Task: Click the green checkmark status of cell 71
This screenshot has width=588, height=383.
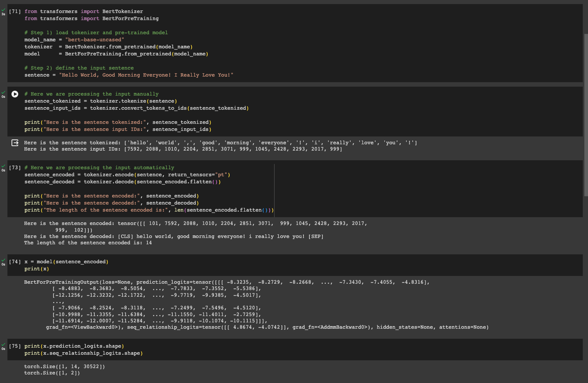Action: [3, 10]
